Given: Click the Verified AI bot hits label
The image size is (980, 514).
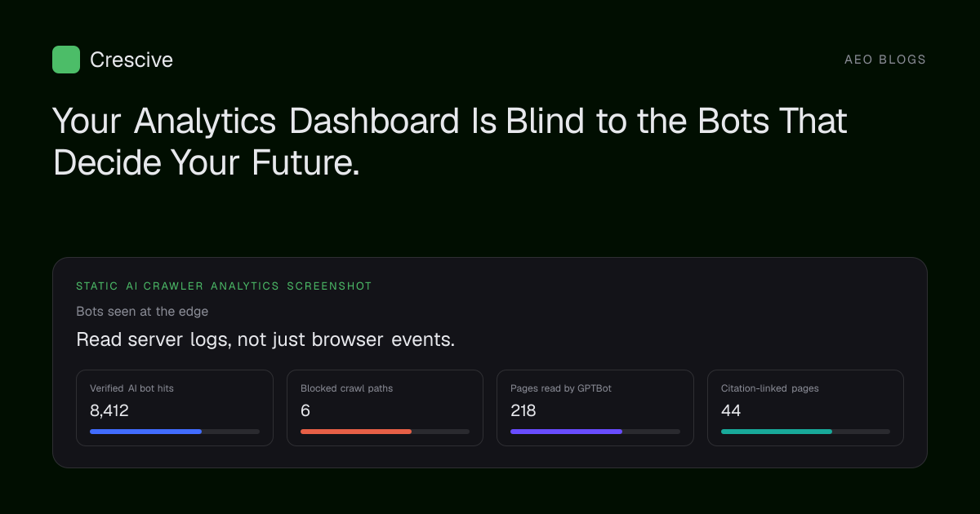Looking at the screenshot, I should point(131,388).
